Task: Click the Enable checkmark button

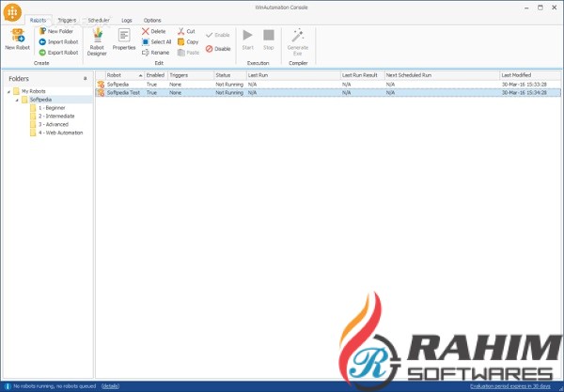Action: pyautogui.click(x=218, y=35)
